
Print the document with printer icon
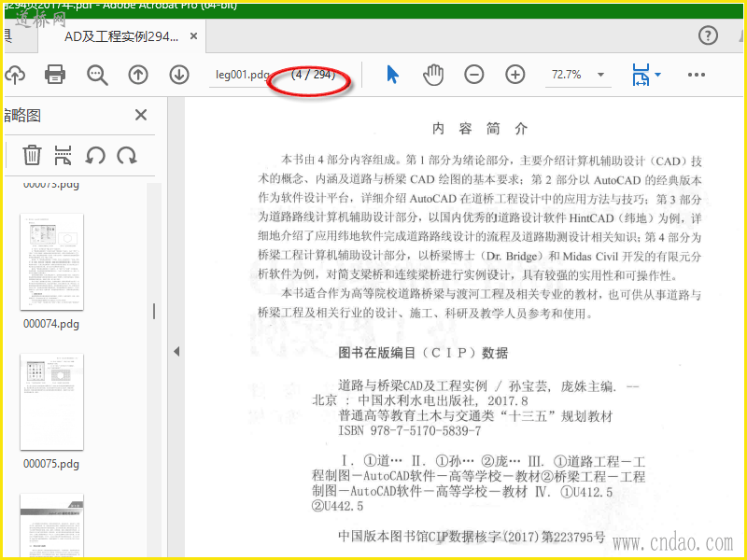(x=55, y=75)
